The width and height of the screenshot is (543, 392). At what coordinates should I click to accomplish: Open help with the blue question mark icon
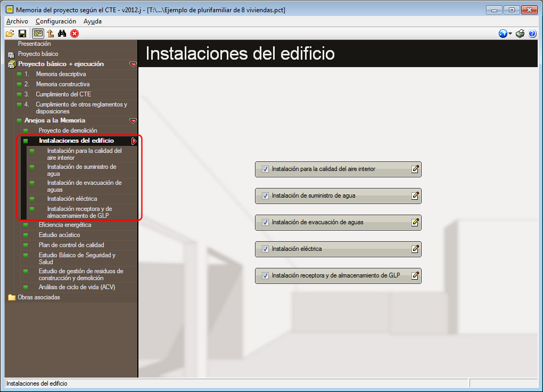(x=532, y=34)
